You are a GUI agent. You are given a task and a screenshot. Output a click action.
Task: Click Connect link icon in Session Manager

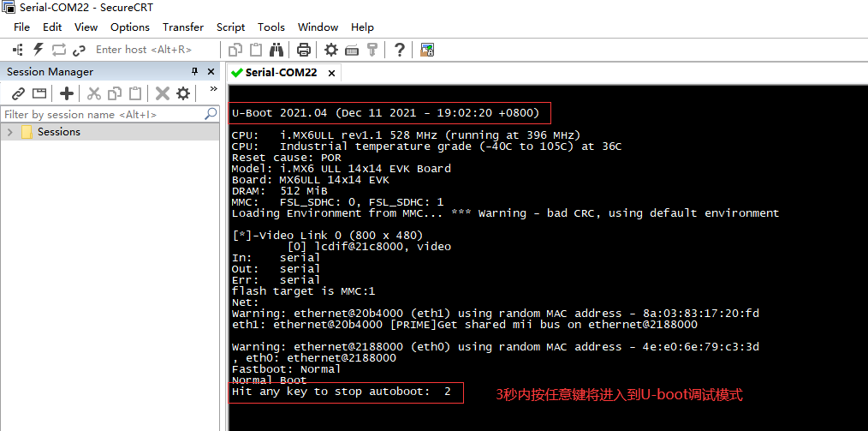click(18, 93)
